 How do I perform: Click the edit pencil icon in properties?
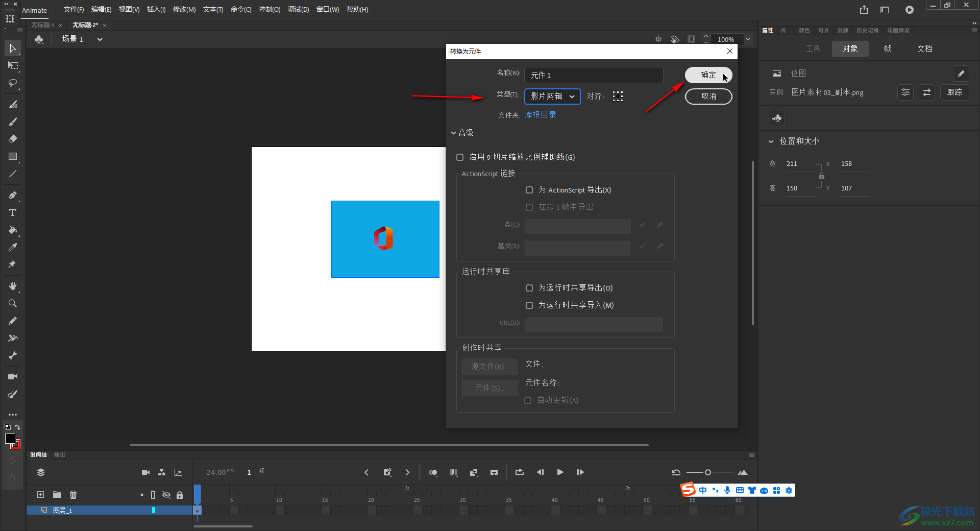pyautogui.click(x=961, y=74)
